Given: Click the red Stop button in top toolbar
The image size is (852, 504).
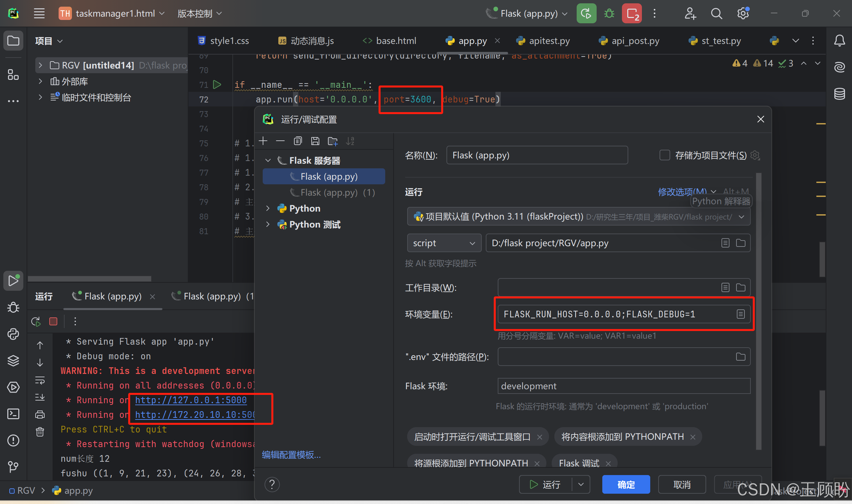Looking at the screenshot, I should (x=632, y=14).
